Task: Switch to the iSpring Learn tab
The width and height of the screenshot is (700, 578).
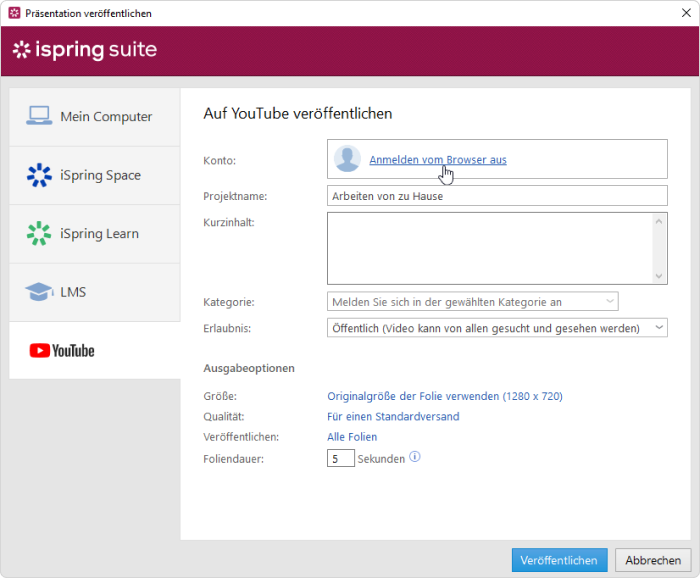Action: tap(95, 234)
